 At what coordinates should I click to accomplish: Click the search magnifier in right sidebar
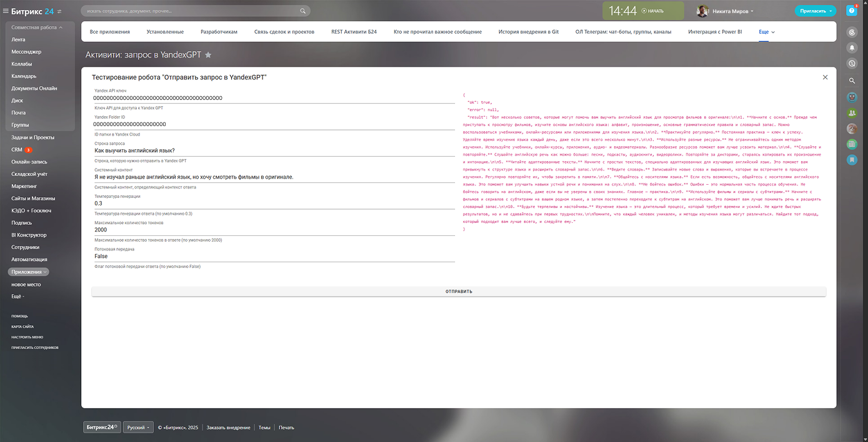tap(852, 81)
